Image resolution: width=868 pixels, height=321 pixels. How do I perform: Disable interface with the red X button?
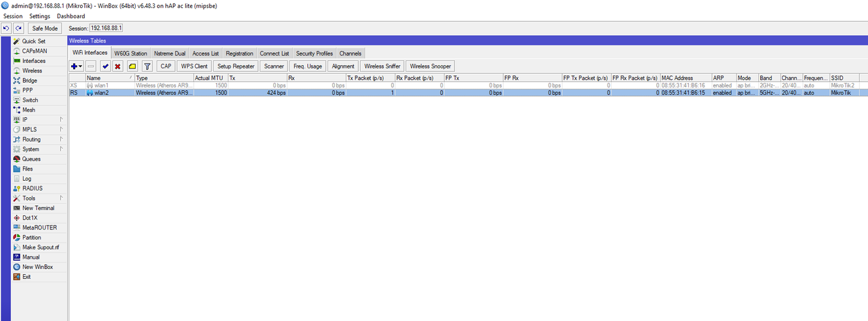tap(117, 66)
